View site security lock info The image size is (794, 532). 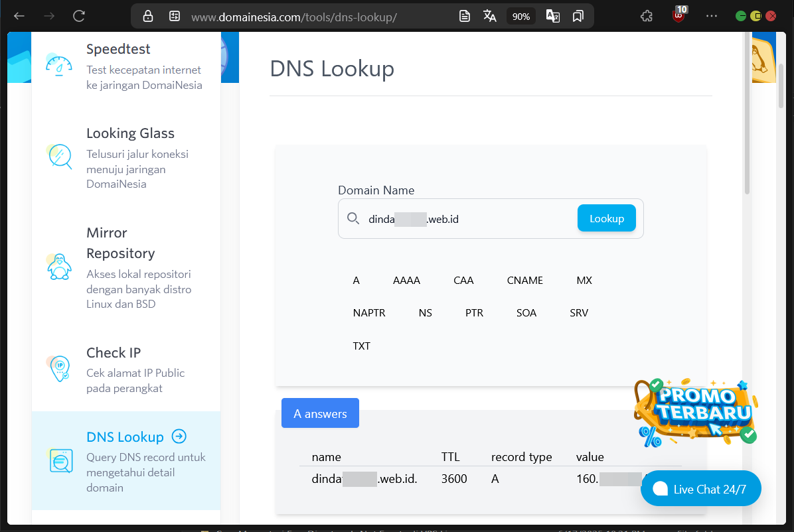tap(148, 16)
